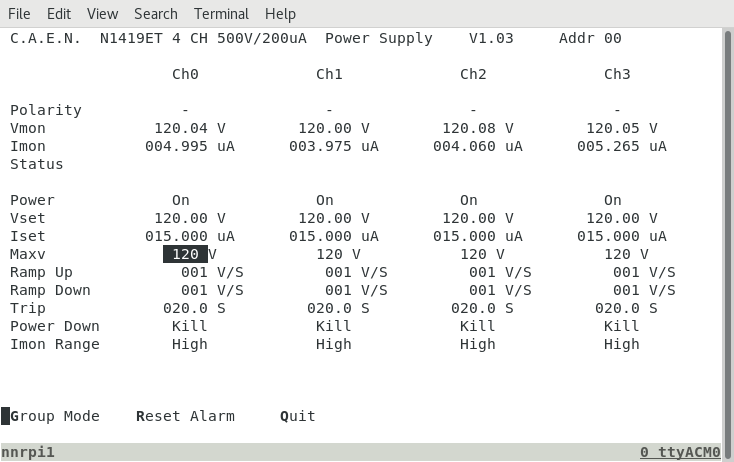Screen dimensions: 734x462
Task: Select the ttyACM0 window in status bar
Action: pyautogui.click(x=680, y=452)
